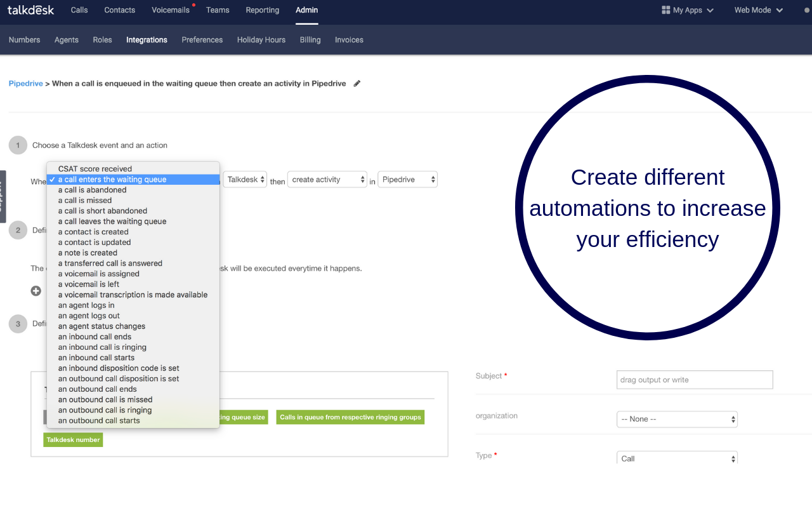Go to Numbers admin section

point(24,39)
